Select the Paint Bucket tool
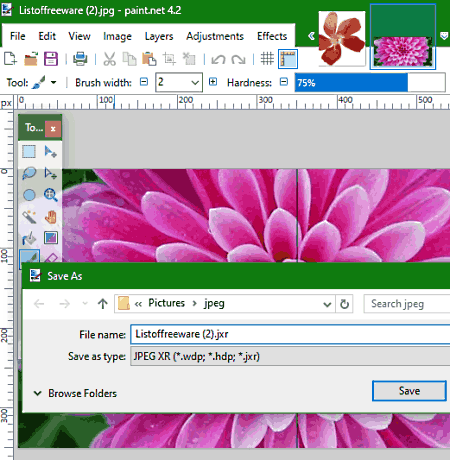Screen dimensions: 450x460 click(x=29, y=238)
